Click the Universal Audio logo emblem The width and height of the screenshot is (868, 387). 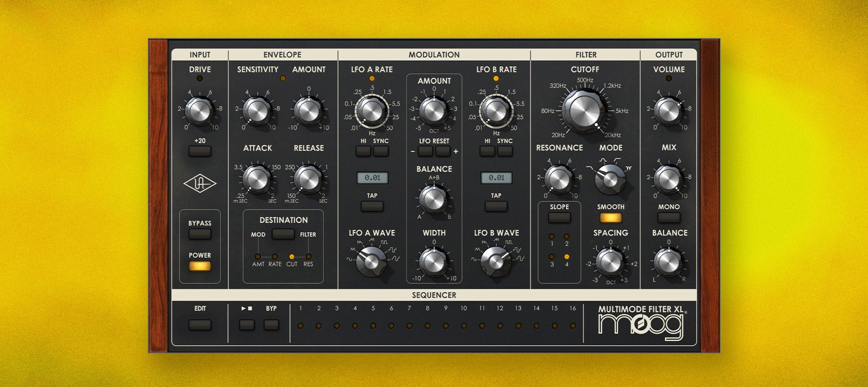tap(200, 184)
